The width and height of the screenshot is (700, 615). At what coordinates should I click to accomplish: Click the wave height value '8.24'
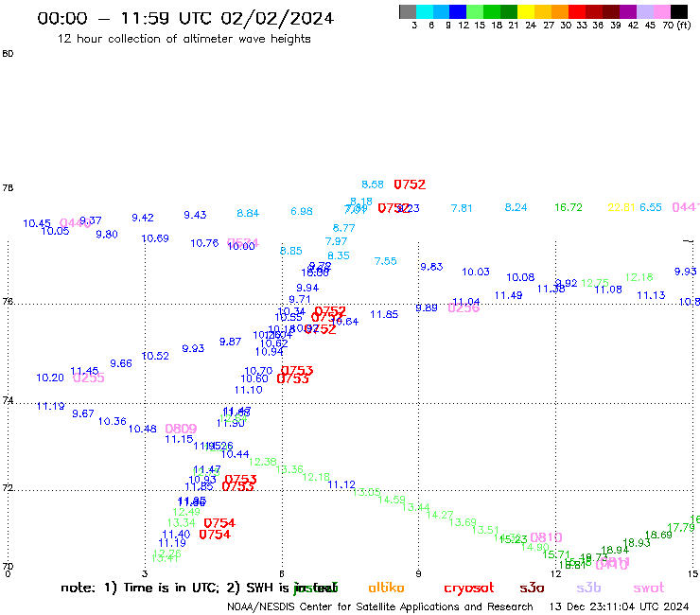516,207
